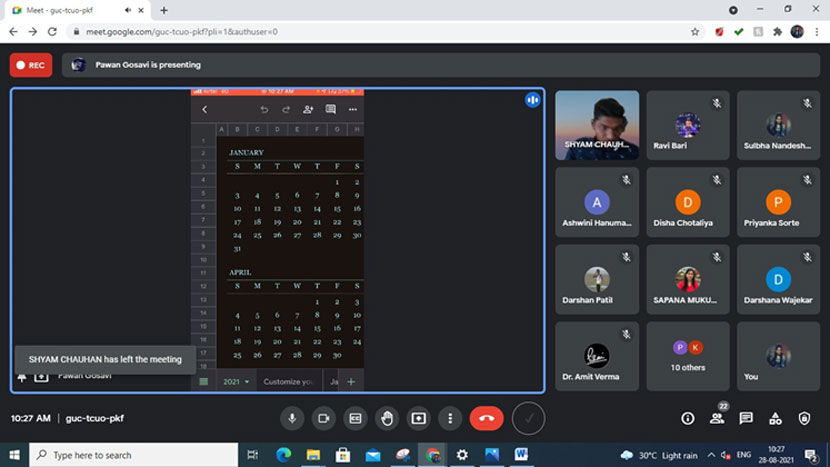Toggle the camera on or off
The height and width of the screenshot is (467, 830).
(323, 418)
